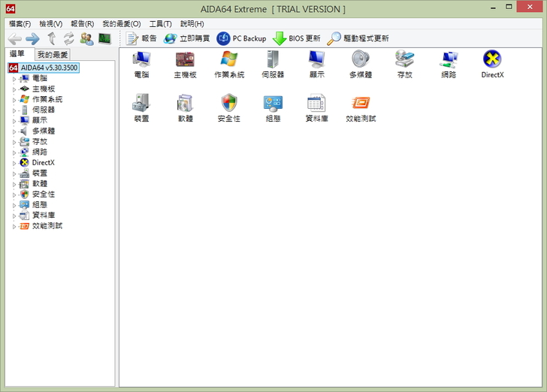Click the refresh arrows toolbar icon
Viewport: 547px width, 392px height.
[68, 38]
